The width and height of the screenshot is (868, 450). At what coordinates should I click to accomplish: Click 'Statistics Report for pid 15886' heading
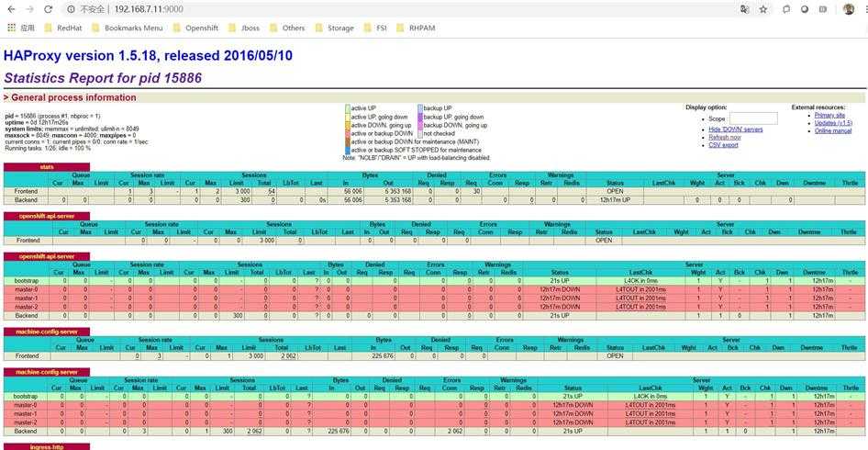103,78
